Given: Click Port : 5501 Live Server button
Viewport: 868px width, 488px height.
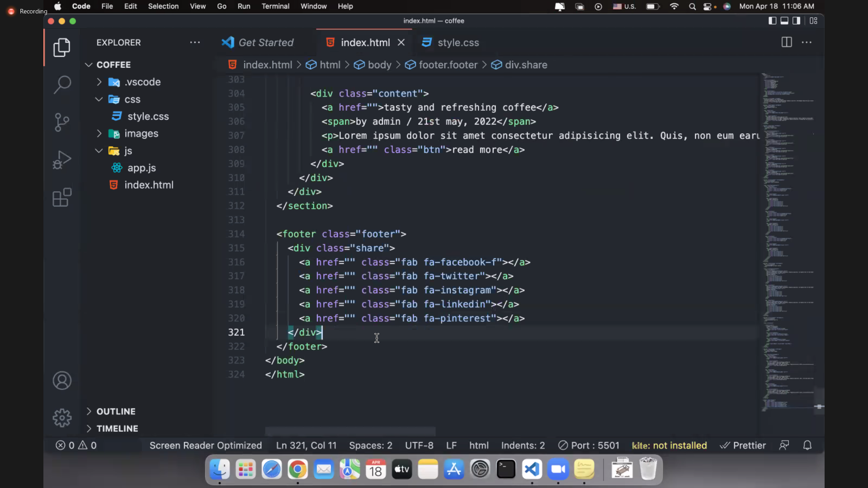Looking at the screenshot, I should tap(589, 446).
